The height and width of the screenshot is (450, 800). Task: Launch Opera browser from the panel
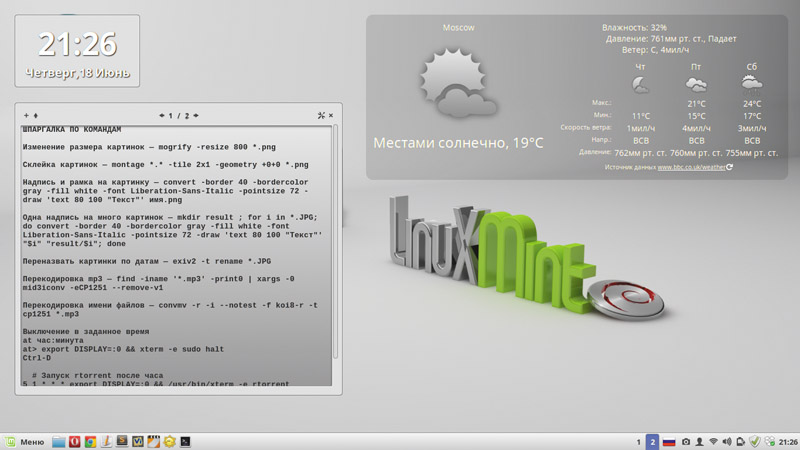tap(74, 442)
